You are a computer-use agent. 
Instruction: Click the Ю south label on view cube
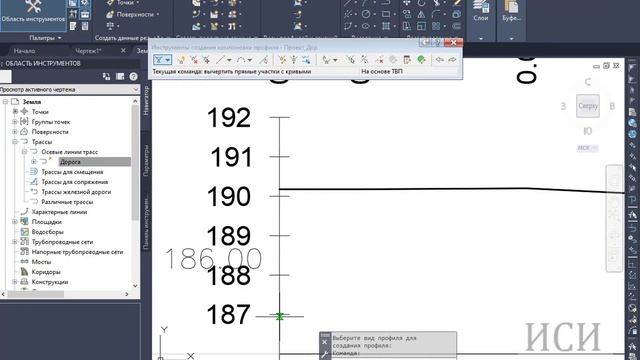[x=587, y=131]
